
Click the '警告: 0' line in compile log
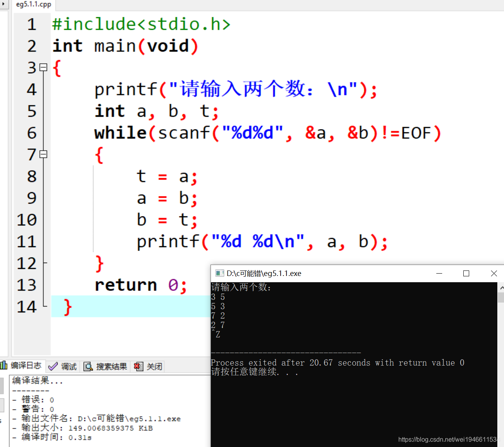coord(33,409)
